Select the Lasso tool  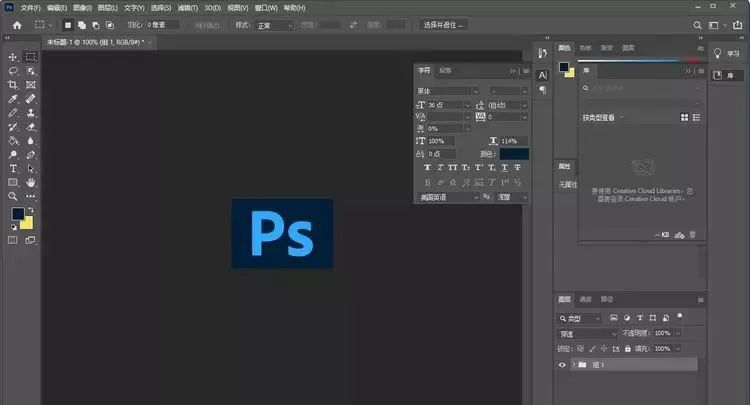[x=13, y=71]
